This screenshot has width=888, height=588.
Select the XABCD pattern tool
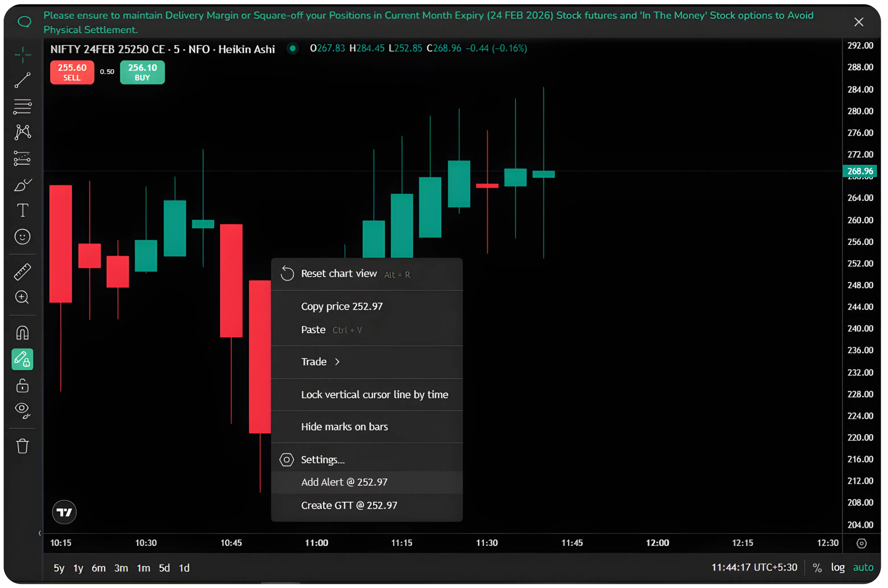point(22,132)
